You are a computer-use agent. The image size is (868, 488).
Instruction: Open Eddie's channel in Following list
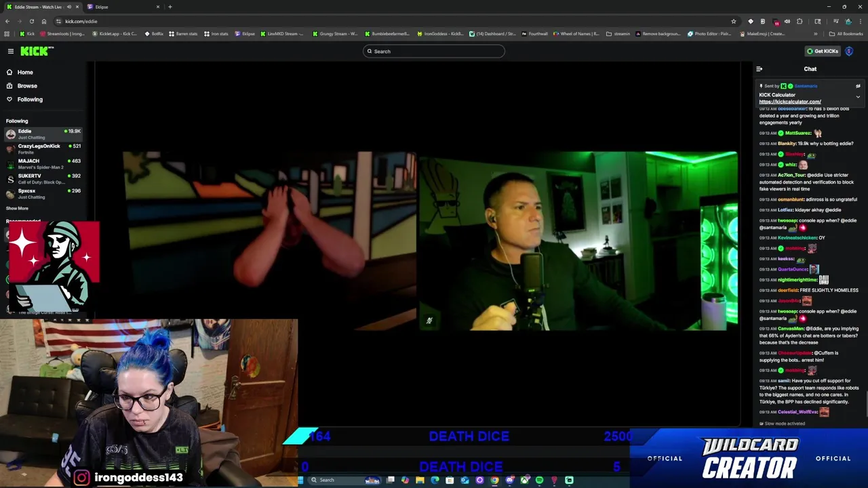(x=43, y=134)
